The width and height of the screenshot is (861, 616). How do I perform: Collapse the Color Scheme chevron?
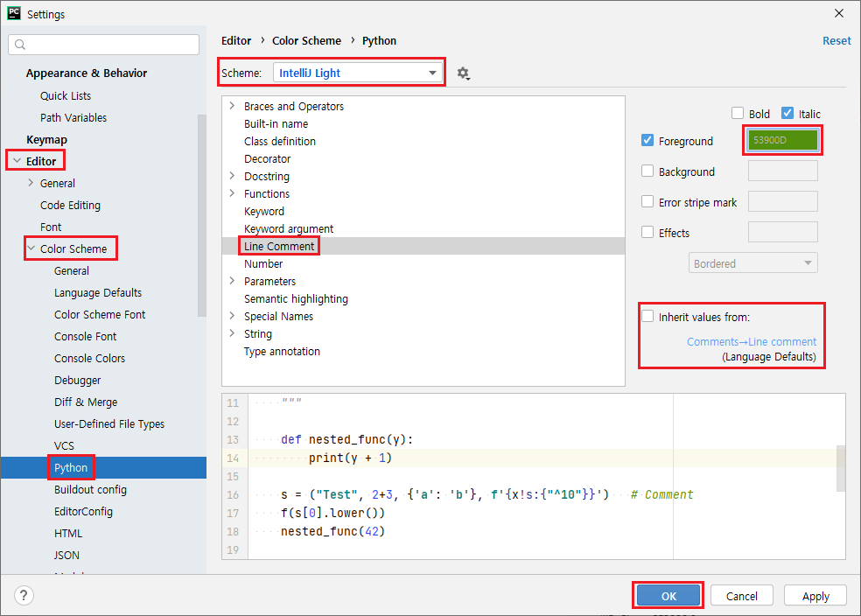(31, 248)
